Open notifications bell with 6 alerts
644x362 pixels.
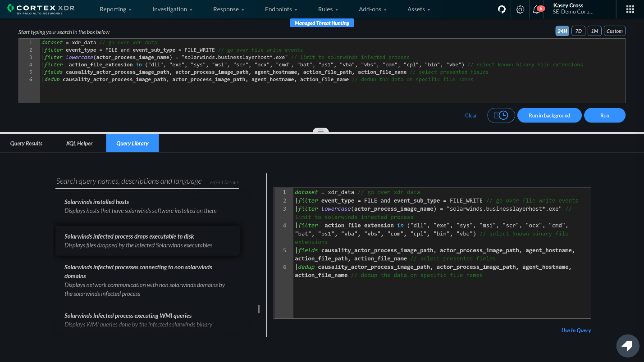tap(538, 9)
